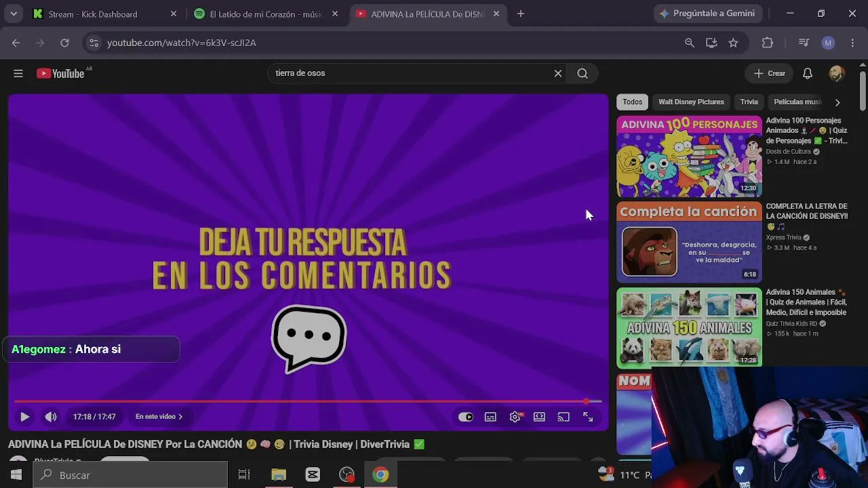868x488 pixels.
Task: Close the YouTube ADIVINA tab
Action: coord(496,14)
